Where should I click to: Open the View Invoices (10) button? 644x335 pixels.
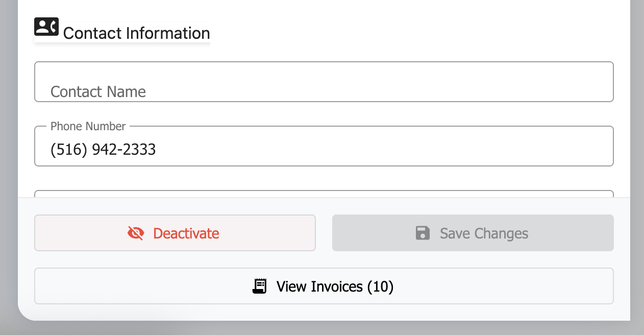click(x=324, y=286)
